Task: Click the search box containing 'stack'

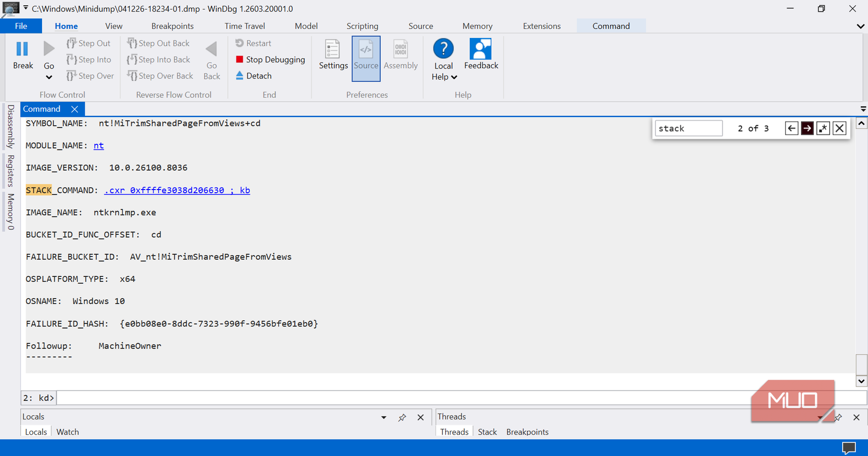Action: 689,128
